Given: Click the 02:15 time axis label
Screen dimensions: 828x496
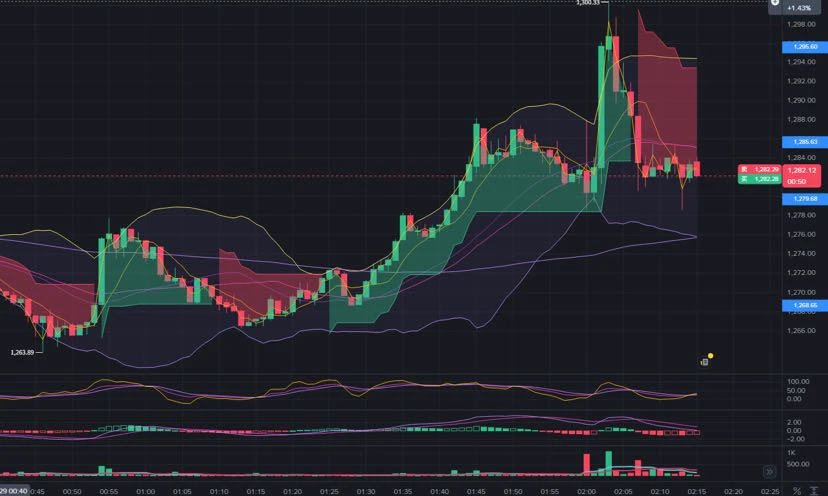Looking at the screenshot, I should (697, 491).
